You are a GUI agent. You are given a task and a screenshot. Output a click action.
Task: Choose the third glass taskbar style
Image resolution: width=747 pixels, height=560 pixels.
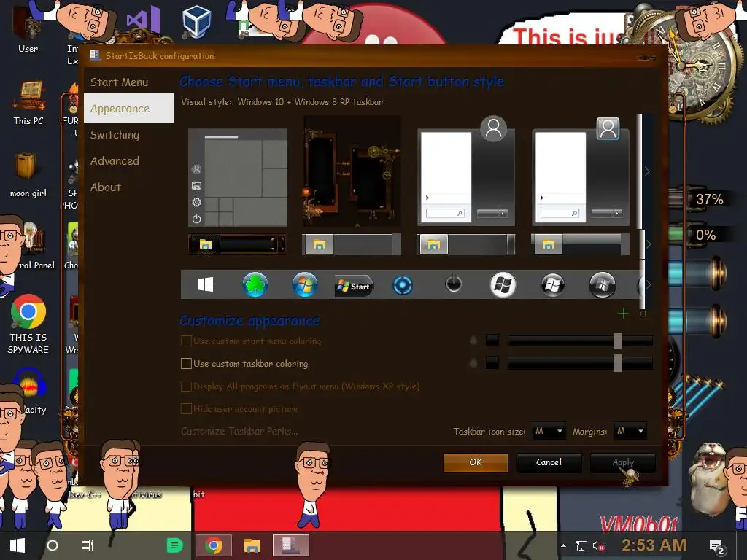pos(466,245)
